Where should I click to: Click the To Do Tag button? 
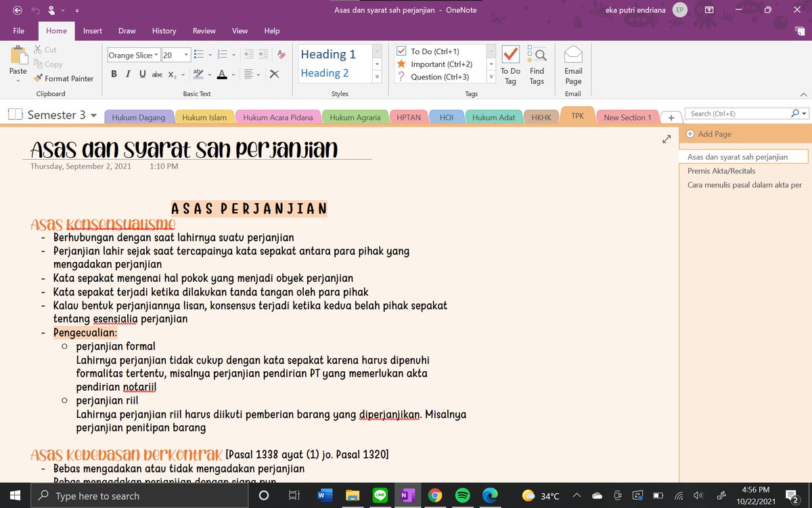click(x=510, y=66)
